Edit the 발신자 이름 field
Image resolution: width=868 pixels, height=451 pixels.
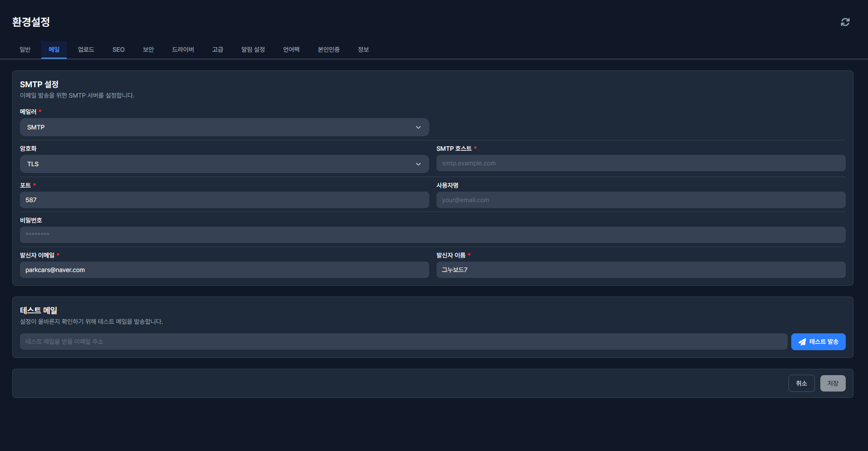coord(641,270)
